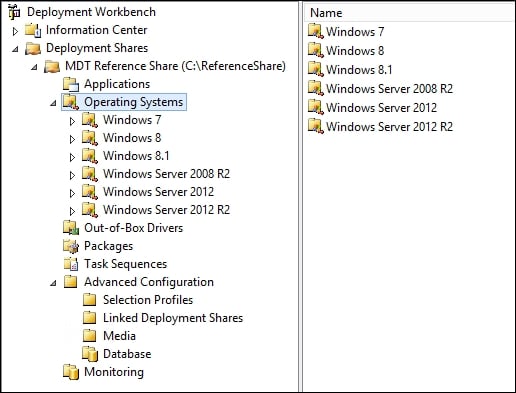
Task: Click the Information Center folder icon
Action: [x=33, y=30]
